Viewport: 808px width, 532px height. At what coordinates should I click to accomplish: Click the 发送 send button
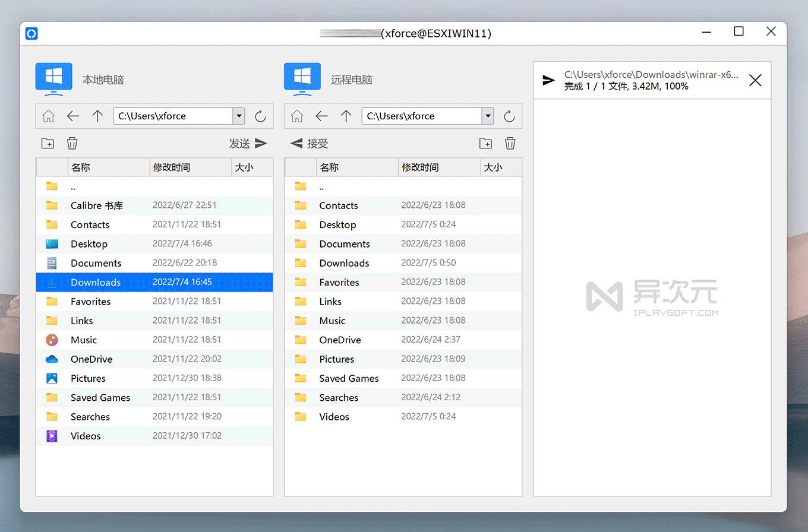[248, 143]
